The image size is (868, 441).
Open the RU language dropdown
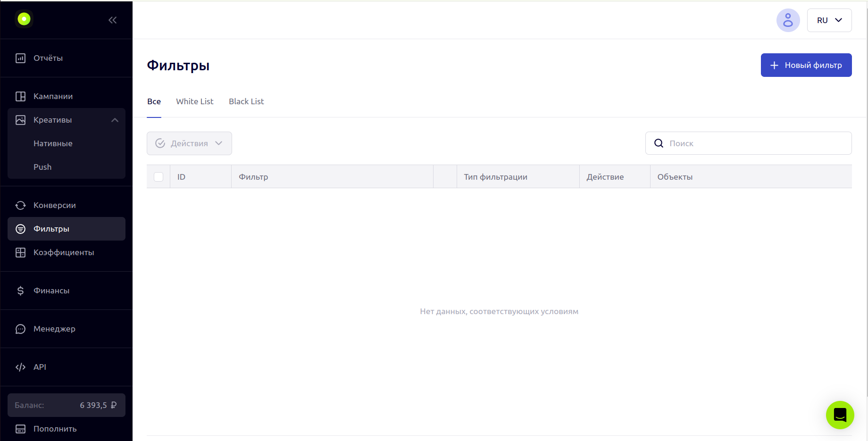(x=829, y=20)
